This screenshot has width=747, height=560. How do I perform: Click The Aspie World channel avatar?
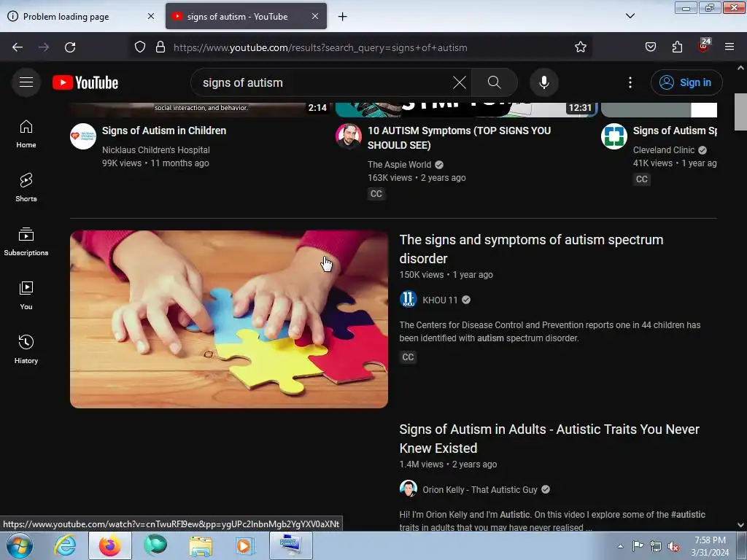pos(349,136)
